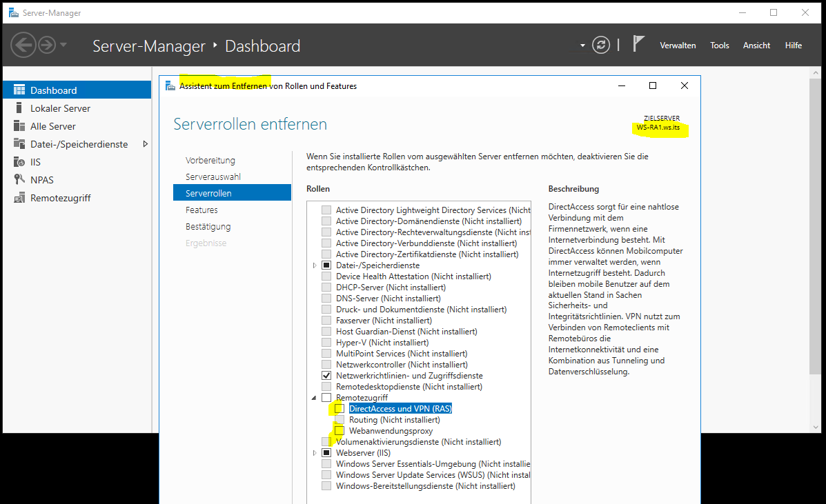Open navigation history dropdown next to forward arrow

pyautogui.click(x=63, y=45)
